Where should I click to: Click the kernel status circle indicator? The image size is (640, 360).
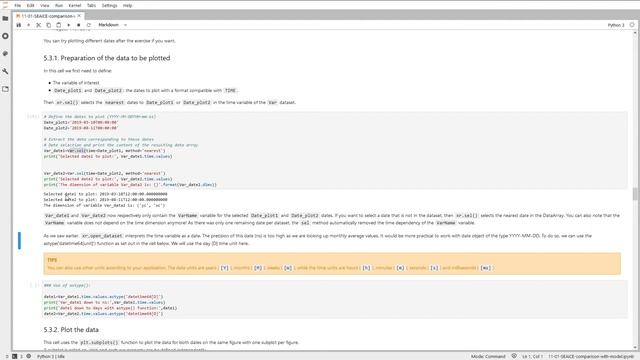(632, 25)
